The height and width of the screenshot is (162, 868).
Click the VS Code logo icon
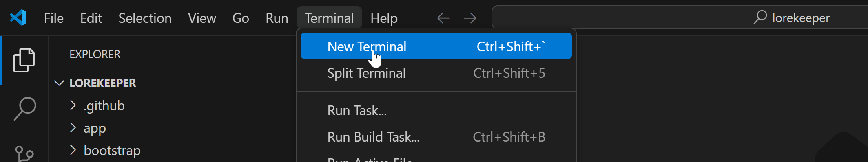(x=18, y=18)
